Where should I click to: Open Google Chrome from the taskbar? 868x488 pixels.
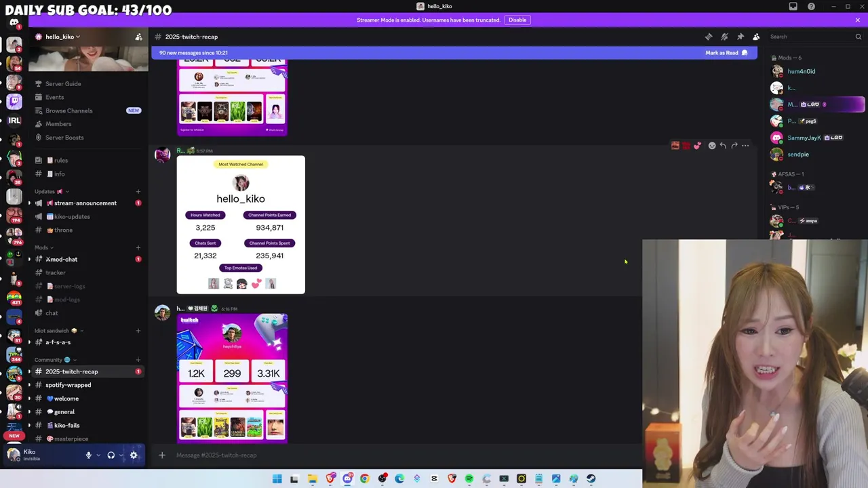coord(365,479)
